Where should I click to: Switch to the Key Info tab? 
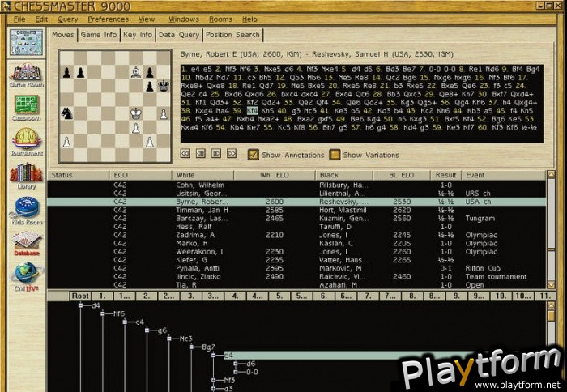click(x=138, y=35)
